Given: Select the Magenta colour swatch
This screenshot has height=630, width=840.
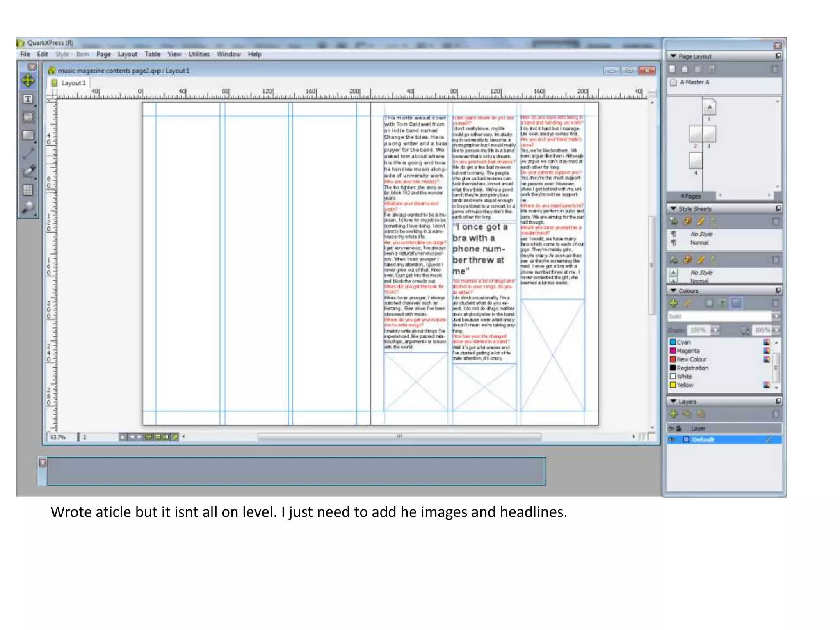Looking at the screenshot, I should click(x=673, y=351).
